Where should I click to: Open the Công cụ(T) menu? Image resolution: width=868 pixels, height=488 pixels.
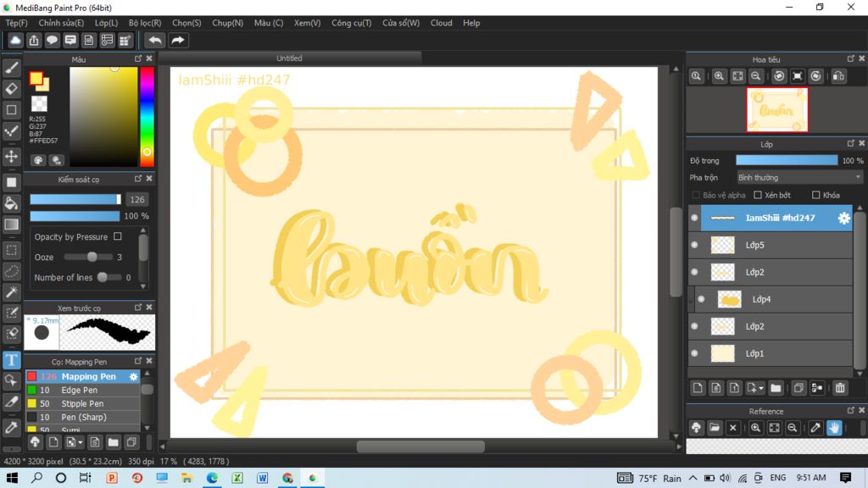[x=352, y=23]
